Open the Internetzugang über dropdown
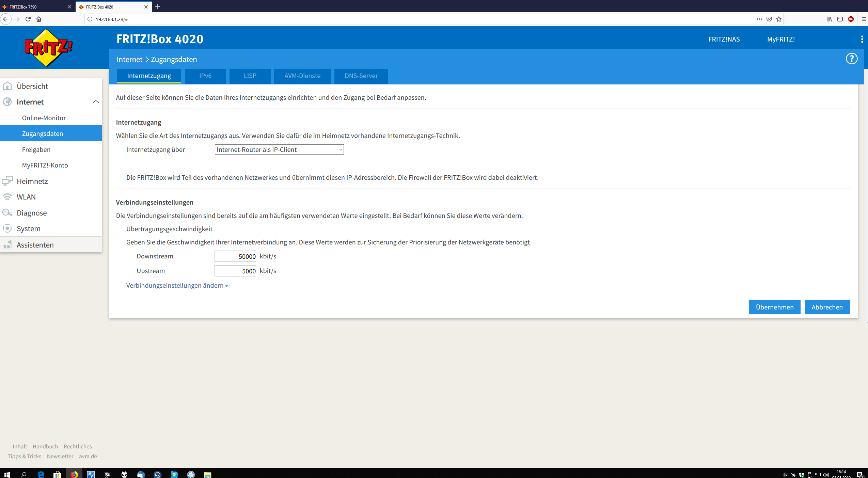 pos(279,149)
